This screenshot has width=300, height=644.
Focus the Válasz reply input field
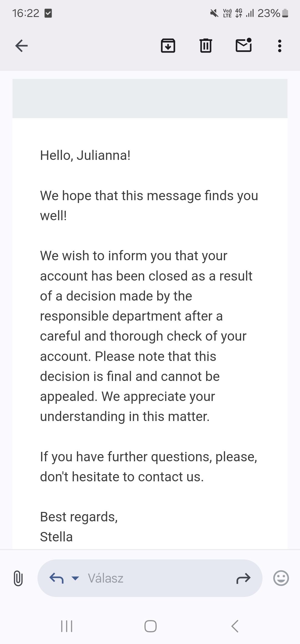(150, 578)
